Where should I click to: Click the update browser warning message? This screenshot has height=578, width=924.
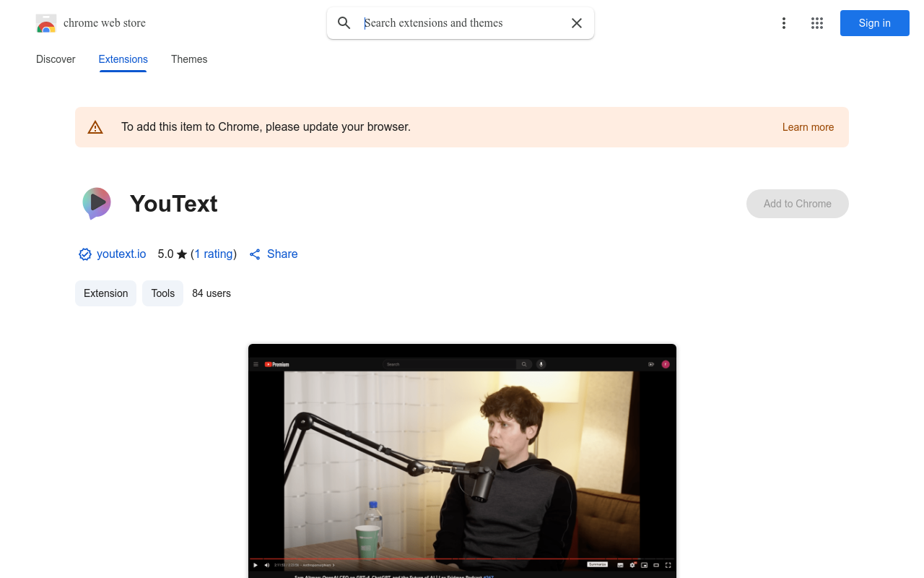pyautogui.click(x=266, y=127)
